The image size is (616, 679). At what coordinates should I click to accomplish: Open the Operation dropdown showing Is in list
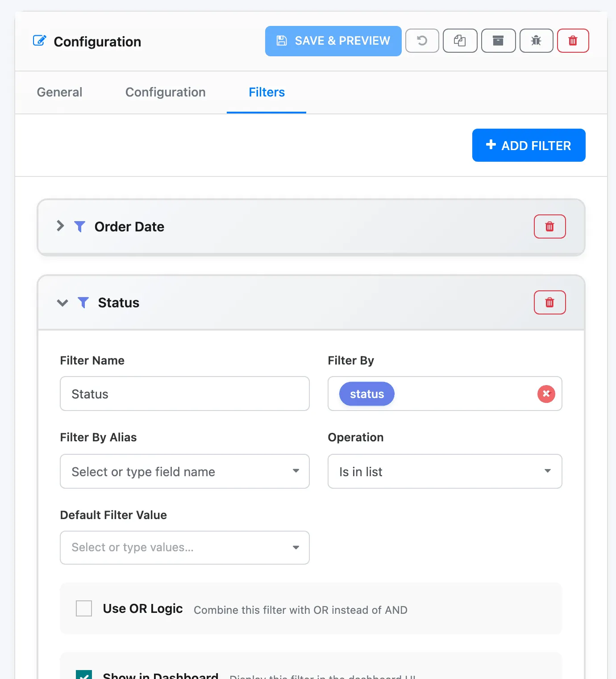click(x=445, y=471)
